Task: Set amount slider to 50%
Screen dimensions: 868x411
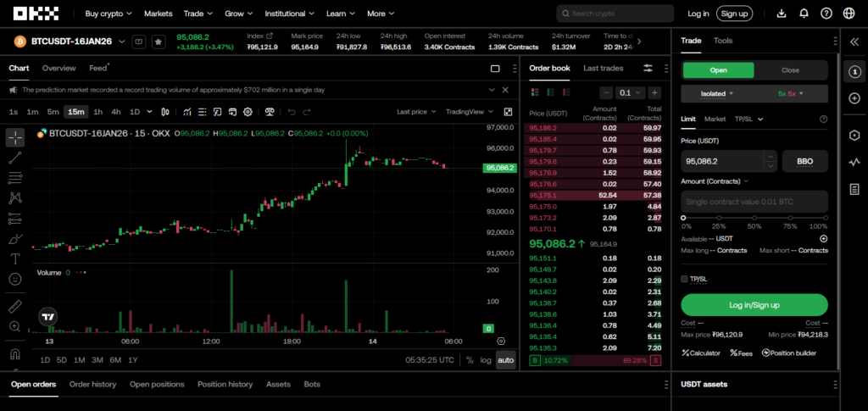Action: click(755, 218)
